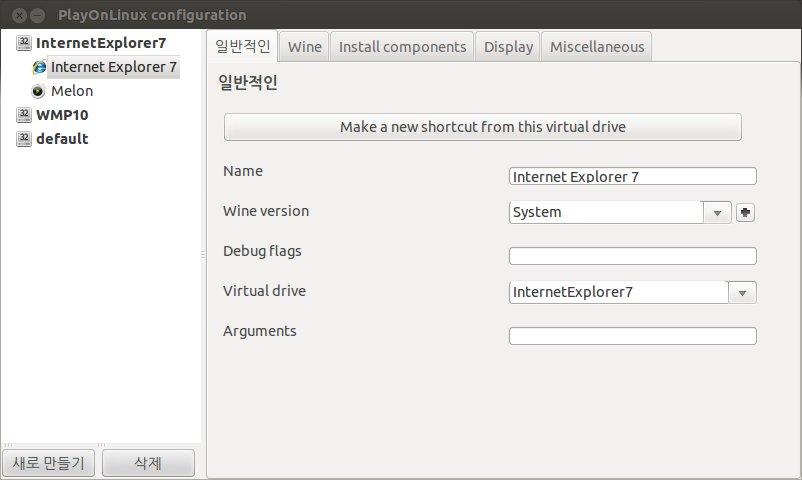This screenshot has width=802, height=480.
Task: Select InternetExplorer7 in the tree
Action: [101, 43]
